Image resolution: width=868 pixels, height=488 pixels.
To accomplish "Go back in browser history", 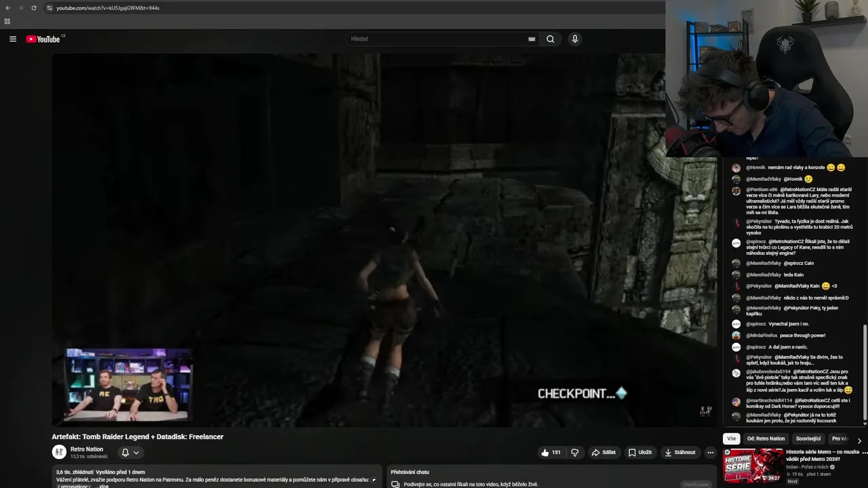I will pos(7,7).
